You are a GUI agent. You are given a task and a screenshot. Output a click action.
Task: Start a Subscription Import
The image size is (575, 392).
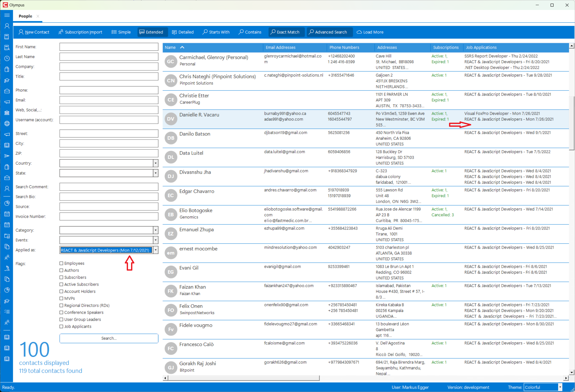click(x=80, y=32)
